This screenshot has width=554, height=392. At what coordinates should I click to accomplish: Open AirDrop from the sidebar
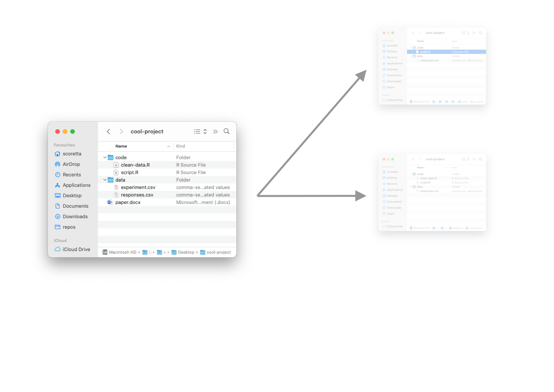click(71, 164)
